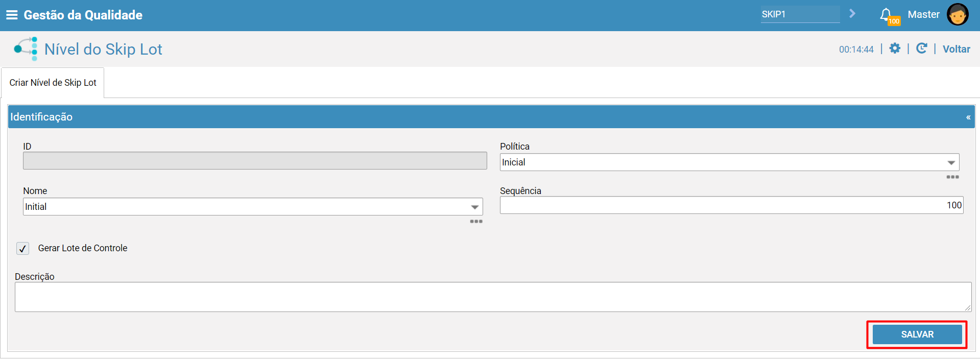
Task: Click the refresh session icon
Action: tap(921, 49)
